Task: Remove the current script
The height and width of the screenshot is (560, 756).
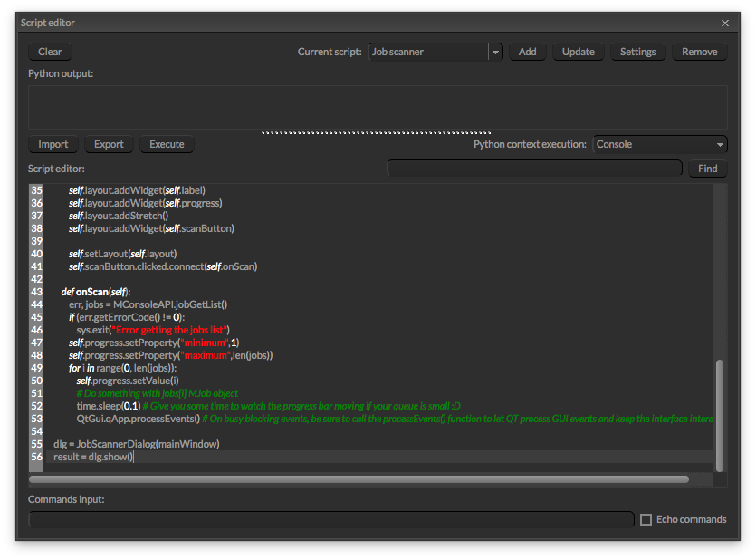Action: pyautogui.click(x=699, y=52)
